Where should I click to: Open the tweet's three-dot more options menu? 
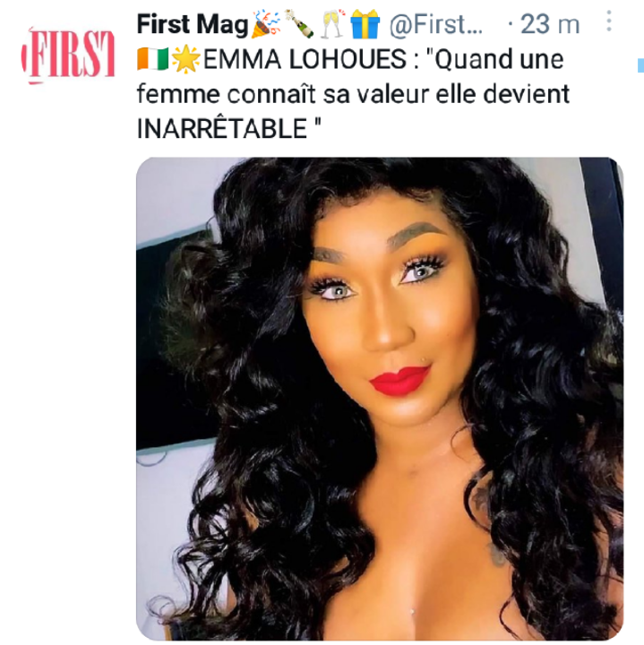[x=609, y=21]
